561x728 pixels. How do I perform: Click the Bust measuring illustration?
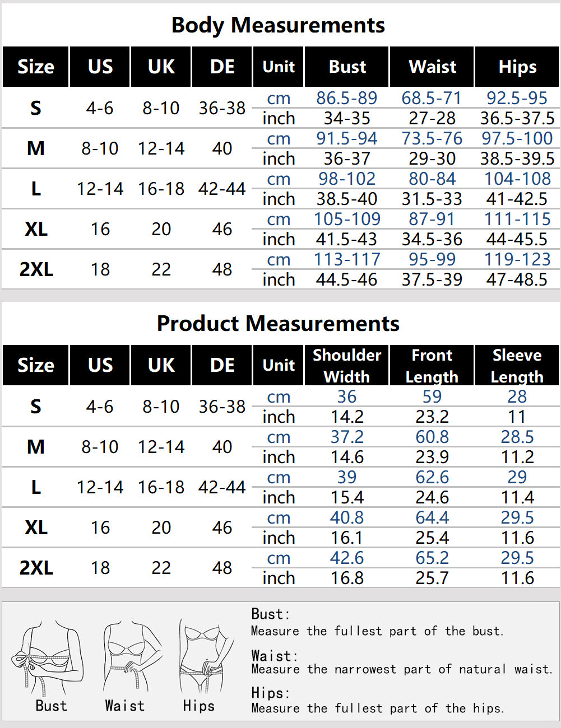(49, 658)
